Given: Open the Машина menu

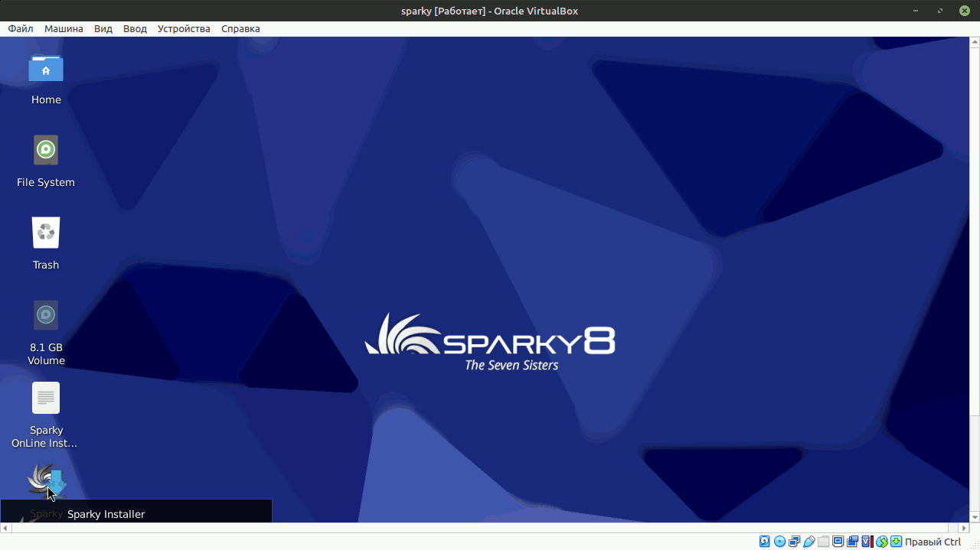Looking at the screenshot, I should click(64, 28).
